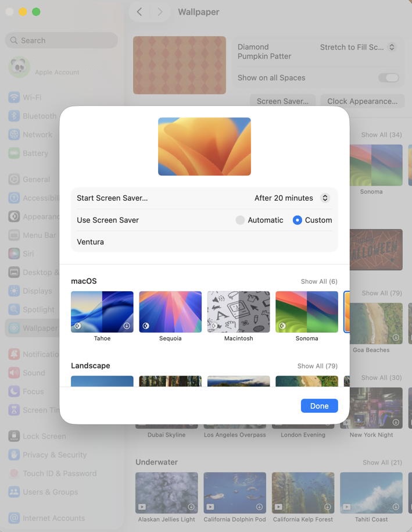This screenshot has width=412, height=532.
Task: Select New York Night wallpaper thumbnail
Action: (376, 407)
